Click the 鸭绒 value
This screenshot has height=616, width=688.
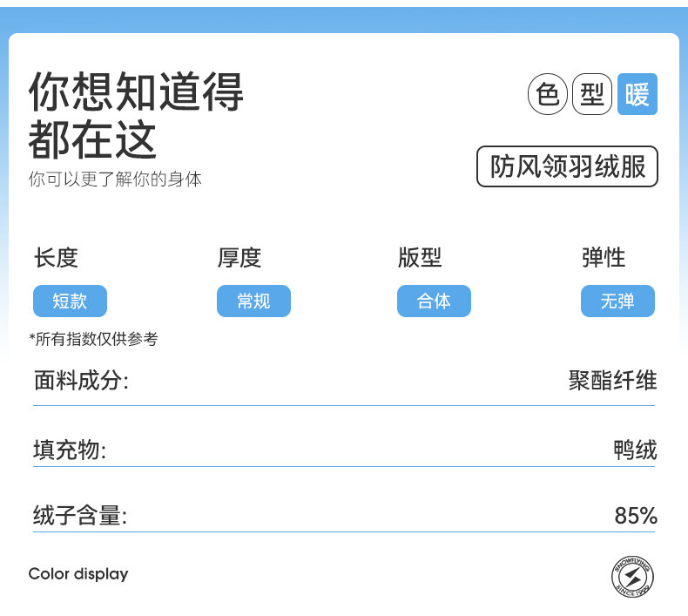(x=636, y=450)
